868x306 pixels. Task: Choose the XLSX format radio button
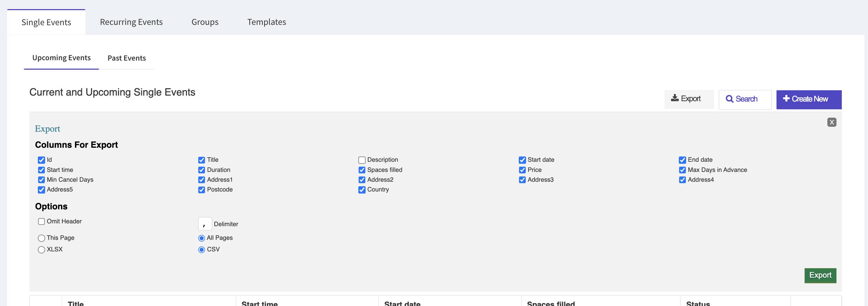click(41, 250)
